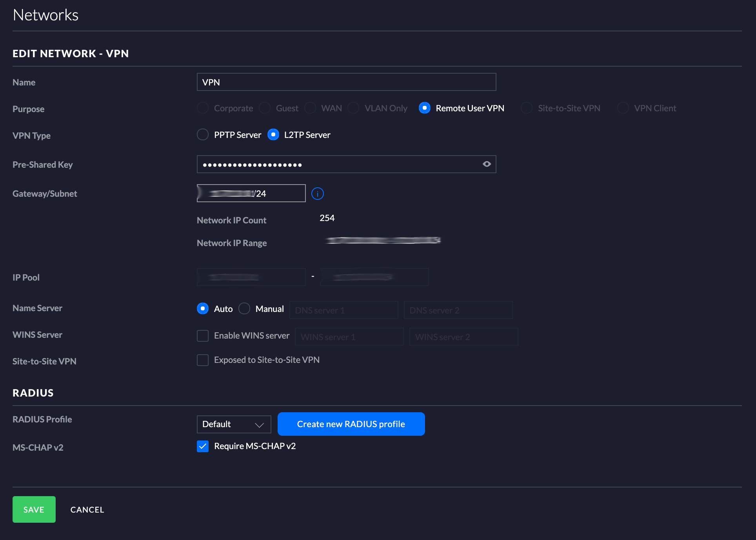Select Auto name server option
This screenshot has height=540, width=756.
pos(203,309)
